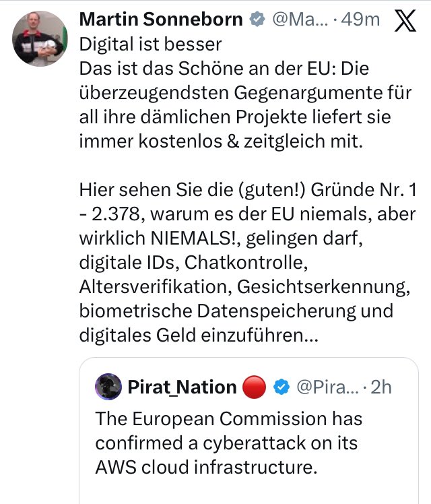Click the Pirat_Nation account name
The height and width of the screenshot is (504, 431).
(x=182, y=387)
